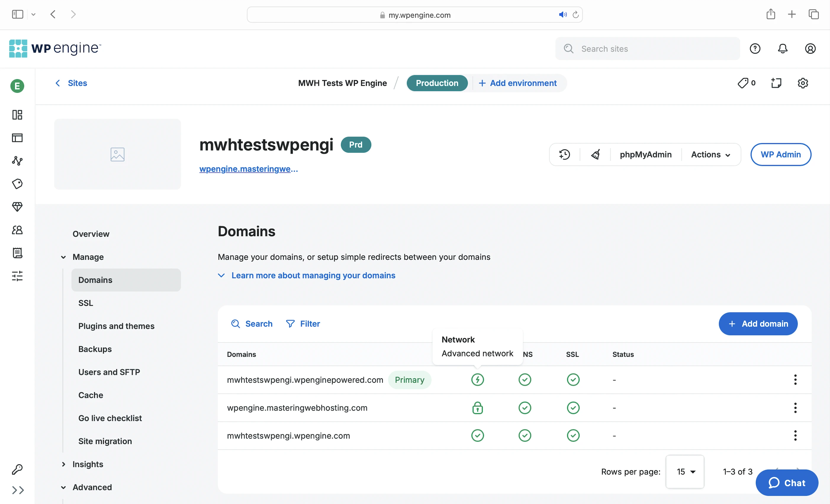The width and height of the screenshot is (830, 504).
Task: Open the API keys icon in sidebar
Action: [x=17, y=469]
